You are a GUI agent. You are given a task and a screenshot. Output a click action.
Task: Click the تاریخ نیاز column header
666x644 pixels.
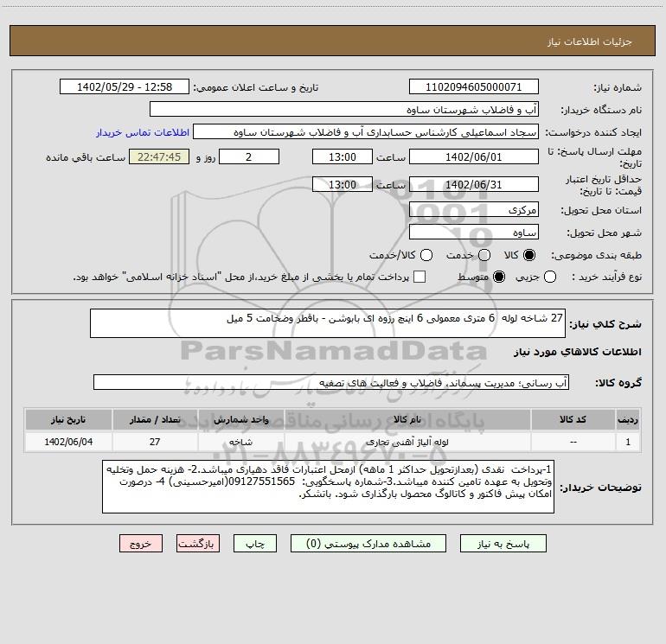click(68, 419)
